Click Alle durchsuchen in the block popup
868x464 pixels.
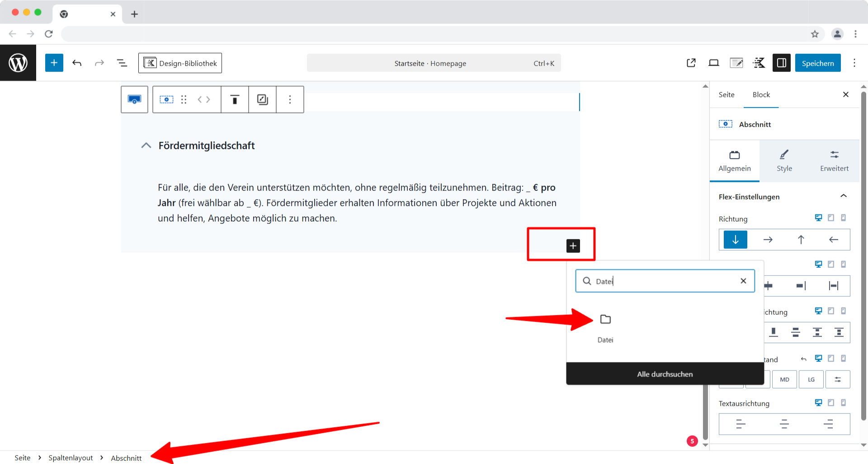pyautogui.click(x=665, y=374)
